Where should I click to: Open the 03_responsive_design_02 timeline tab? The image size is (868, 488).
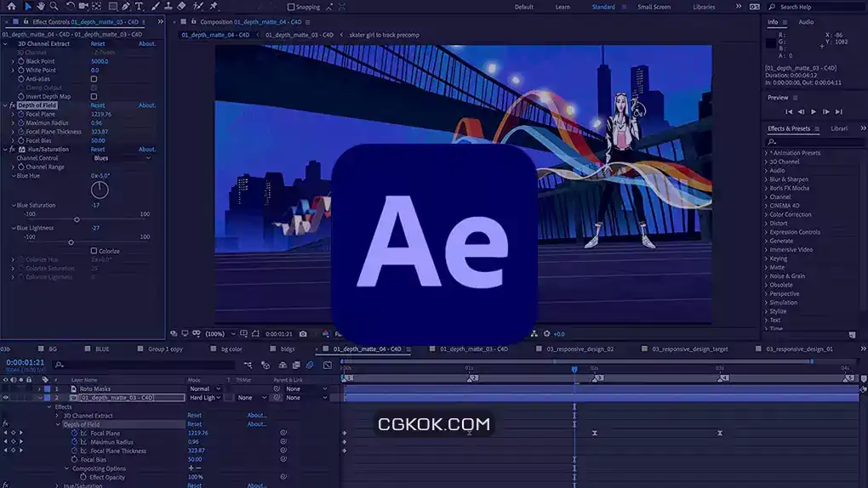(x=580, y=349)
